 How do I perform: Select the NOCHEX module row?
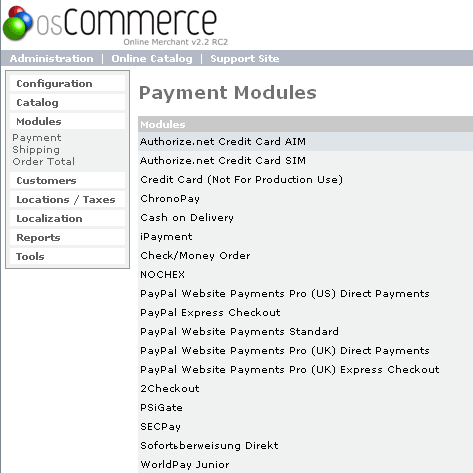[x=305, y=274]
